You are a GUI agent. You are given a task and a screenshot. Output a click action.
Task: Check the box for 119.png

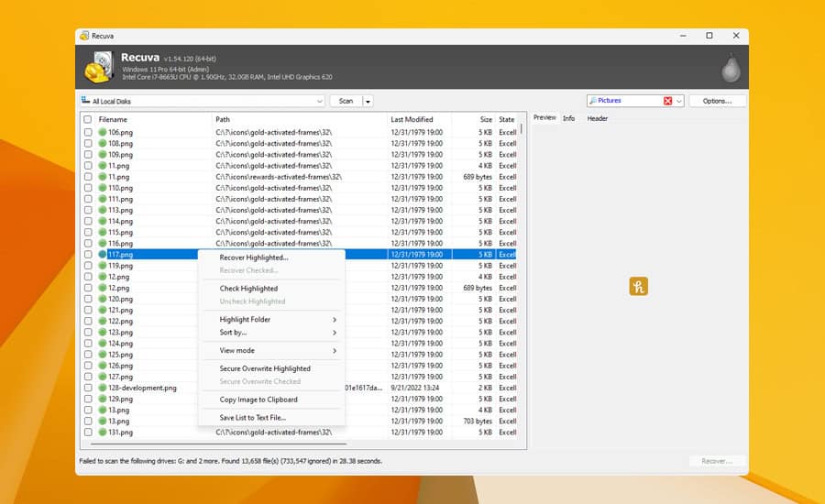(88, 266)
